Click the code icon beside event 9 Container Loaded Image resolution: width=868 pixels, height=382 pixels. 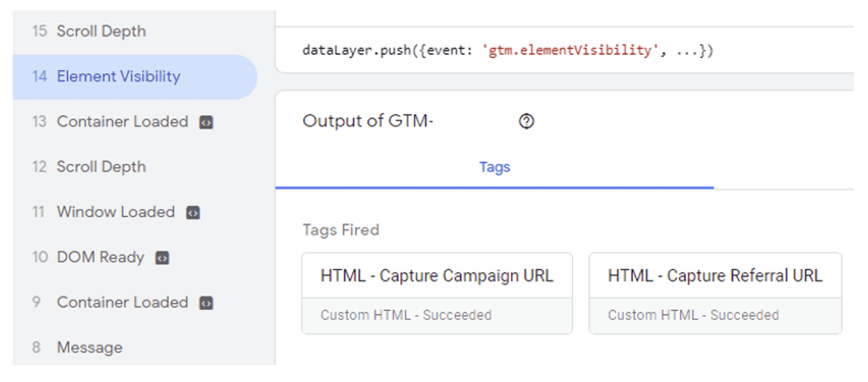(206, 303)
